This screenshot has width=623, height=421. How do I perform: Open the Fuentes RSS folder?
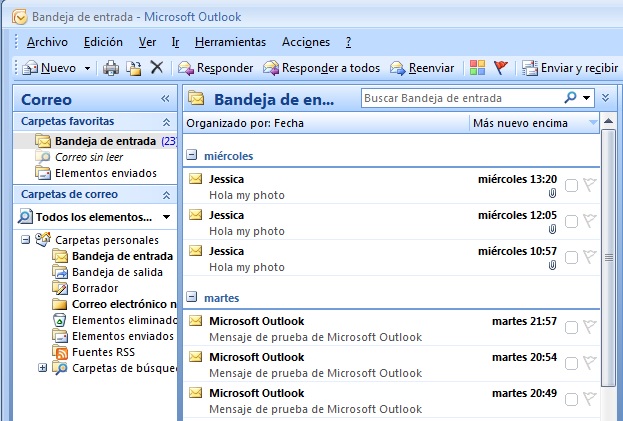(104, 352)
